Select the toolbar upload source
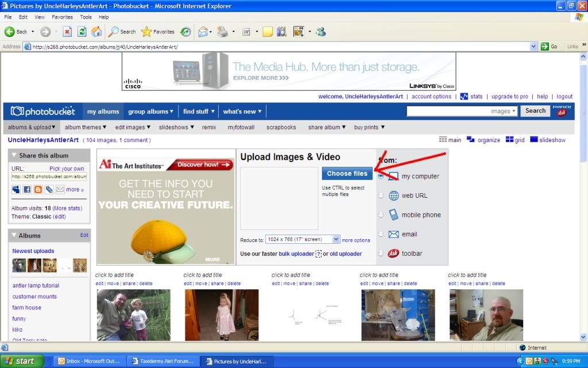 (x=381, y=254)
